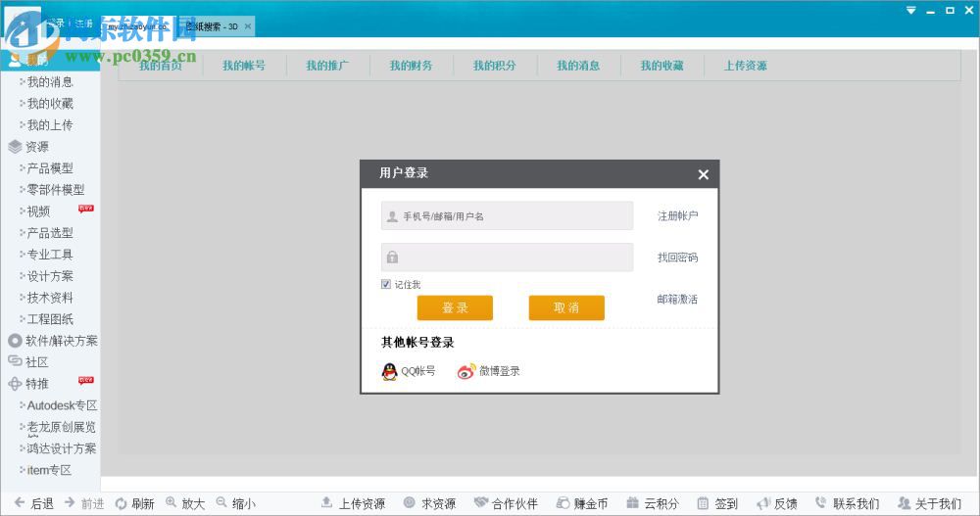Open the 我的帐号 tab
The height and width of the screenshot is (516, 980).
point(244,66)
